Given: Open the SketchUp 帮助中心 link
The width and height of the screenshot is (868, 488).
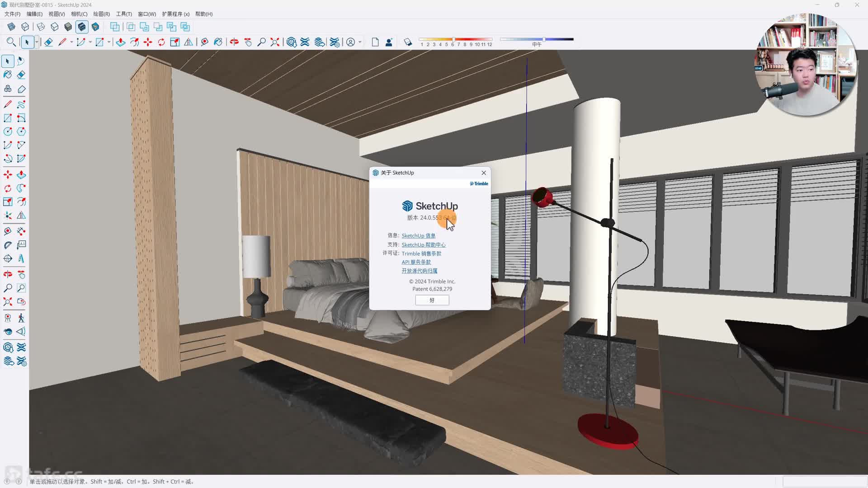Looking at the screenshot, I should coord(424,244).
